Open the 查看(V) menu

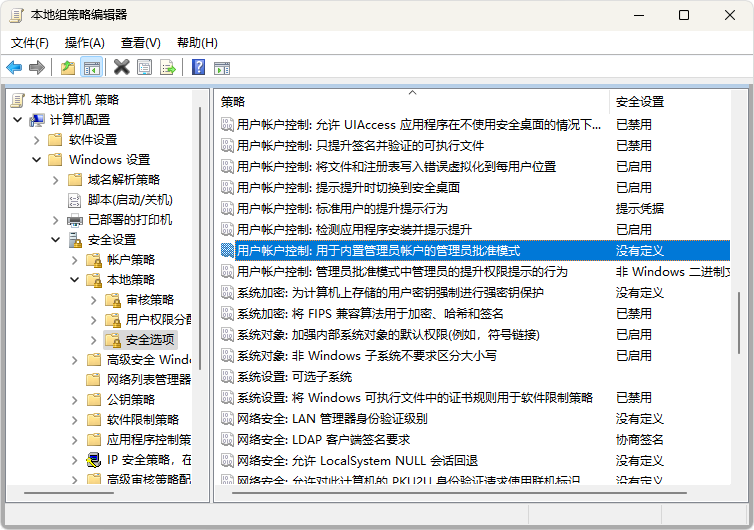click(x=140, y=43)
